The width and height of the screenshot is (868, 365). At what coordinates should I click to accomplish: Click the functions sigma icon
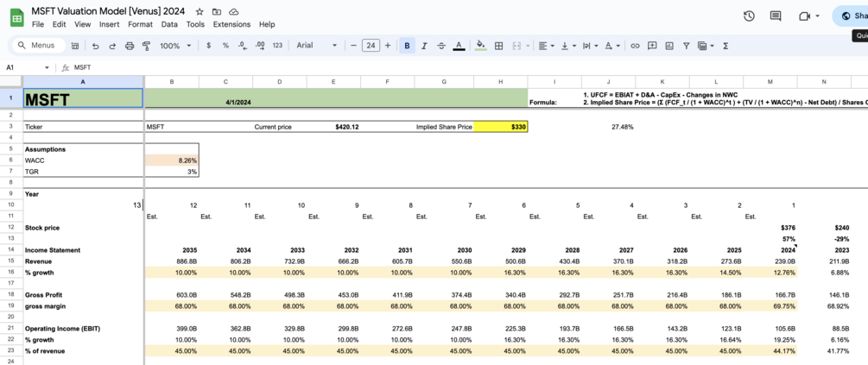[725, 46]
